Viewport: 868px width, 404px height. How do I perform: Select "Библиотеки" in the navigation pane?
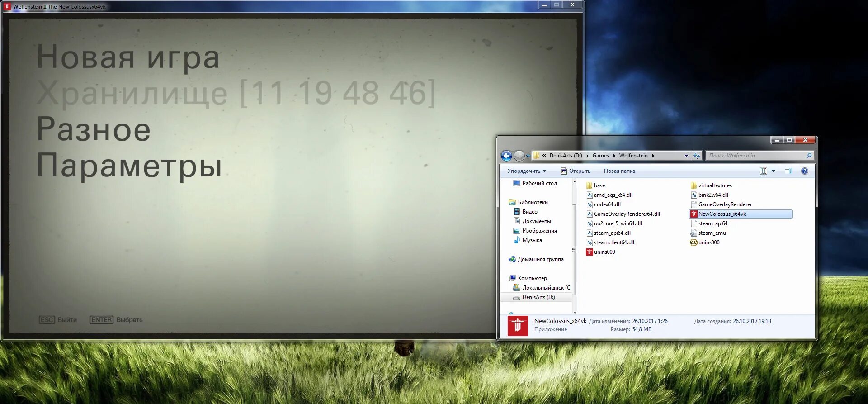[528, 202]
